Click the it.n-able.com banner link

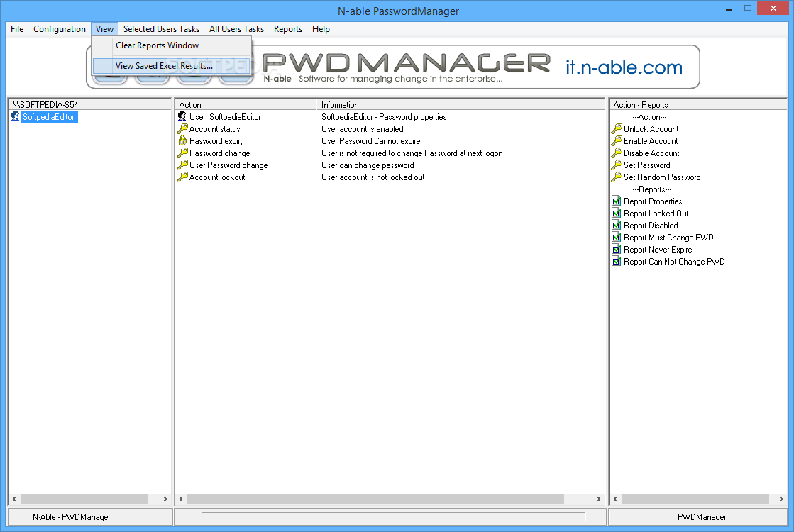click(624, 67)
